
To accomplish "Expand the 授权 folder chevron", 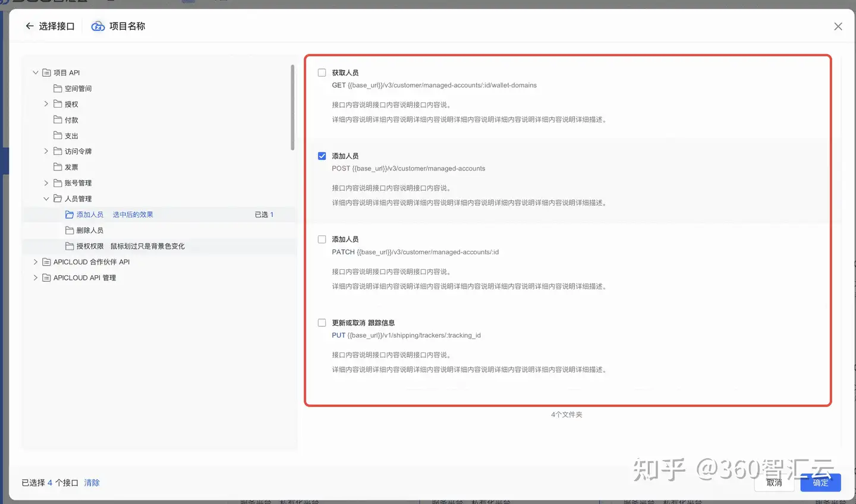I will click(46, 104).
